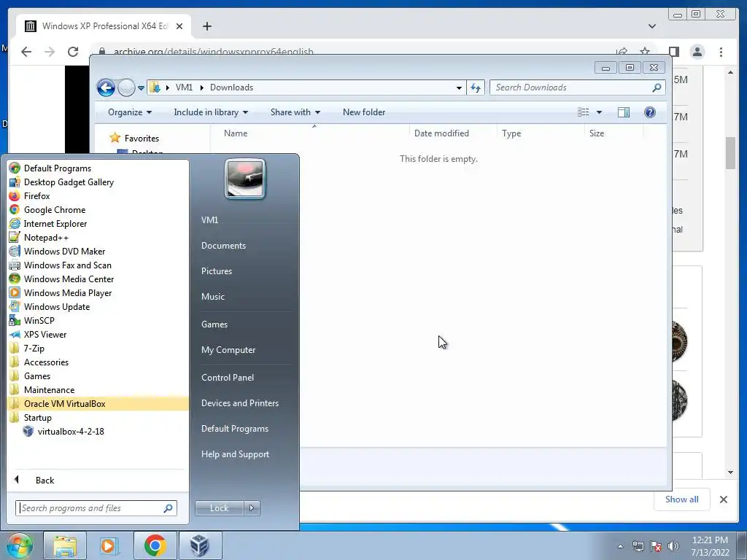Expand the Oracle VM VirtualBox folder

98,403
